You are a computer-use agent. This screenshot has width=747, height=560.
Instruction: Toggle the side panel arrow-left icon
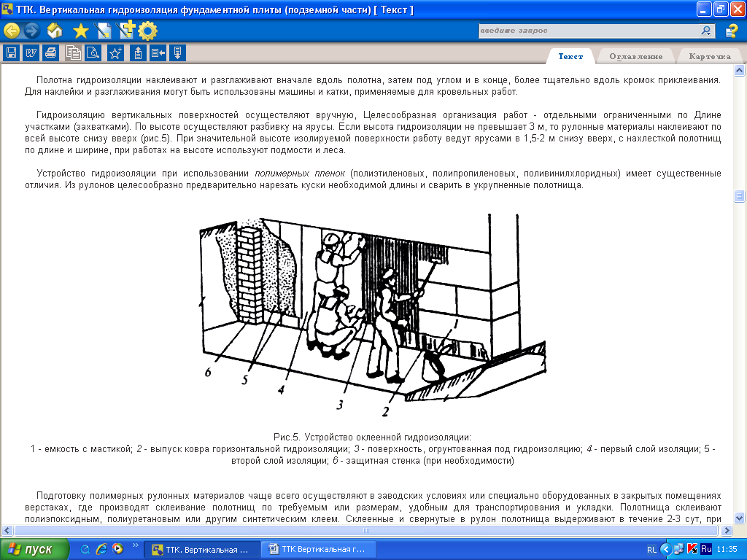158,52
